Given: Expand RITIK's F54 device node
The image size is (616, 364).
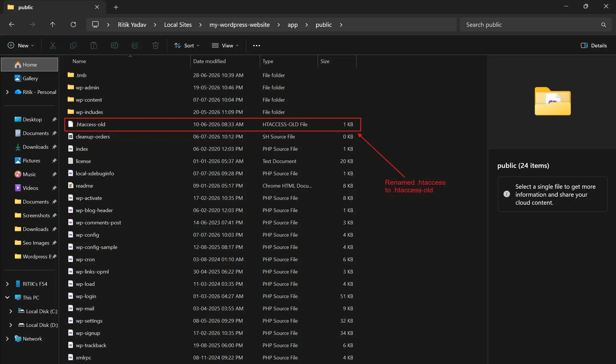Looking at the screenshot, I should [7, 284].
